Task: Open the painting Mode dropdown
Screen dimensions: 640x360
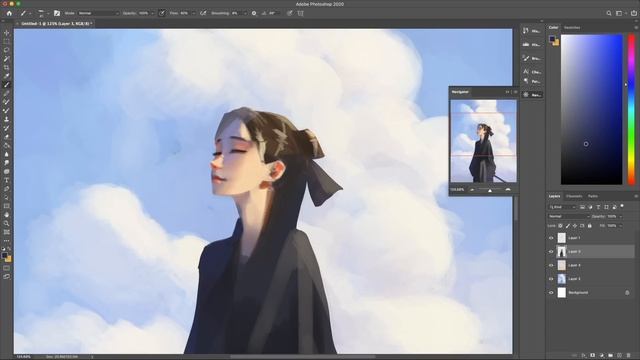Action: tap(98, 13)
